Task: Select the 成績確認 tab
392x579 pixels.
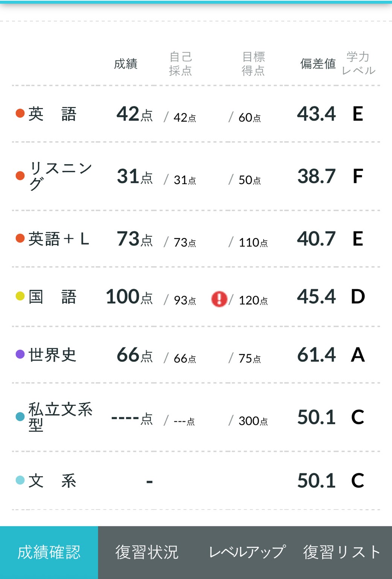Action: click(49, 552)
